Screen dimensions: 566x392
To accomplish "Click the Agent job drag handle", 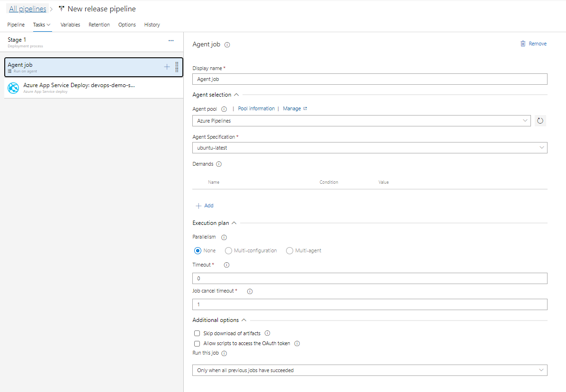I will pyautogui.click(x=177, y=67).
